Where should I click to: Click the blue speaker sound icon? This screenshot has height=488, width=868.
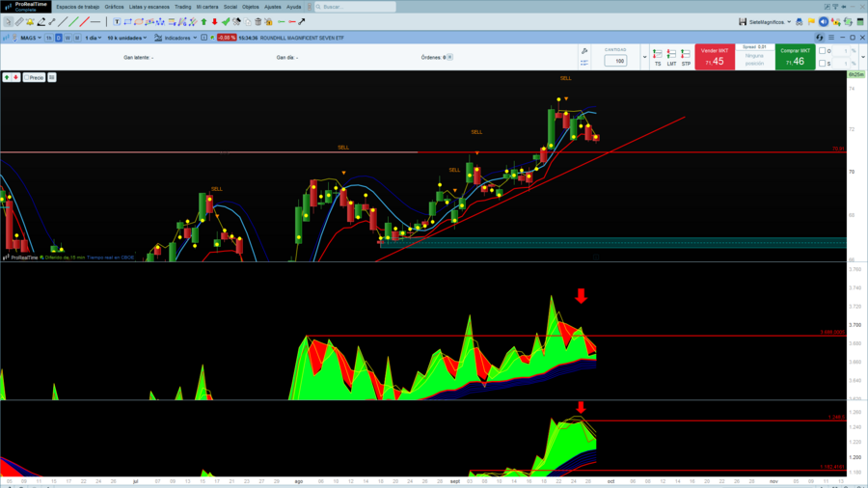point(824,22)
